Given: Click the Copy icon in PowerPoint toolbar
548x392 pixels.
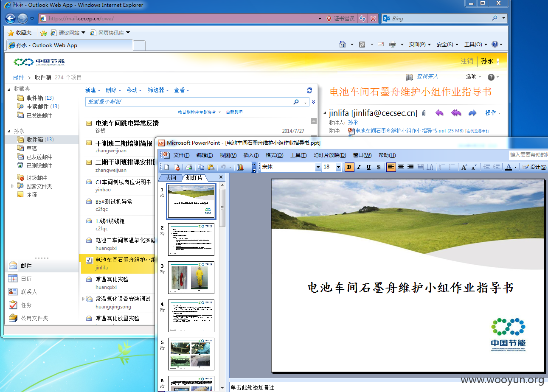Looking at the screenshot, I should pos(201,167).
